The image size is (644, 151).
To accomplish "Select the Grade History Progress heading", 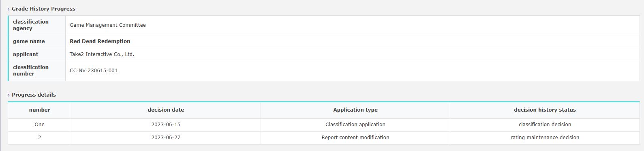I will coord(43,9).
